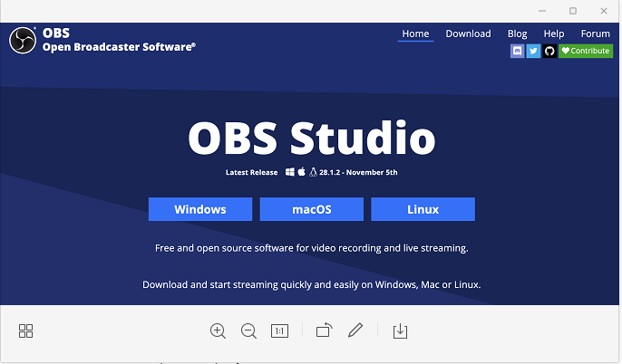The image size is (622, 364).
Task: Open the thumbnail grid view icon
Action: tap(25, 331)
